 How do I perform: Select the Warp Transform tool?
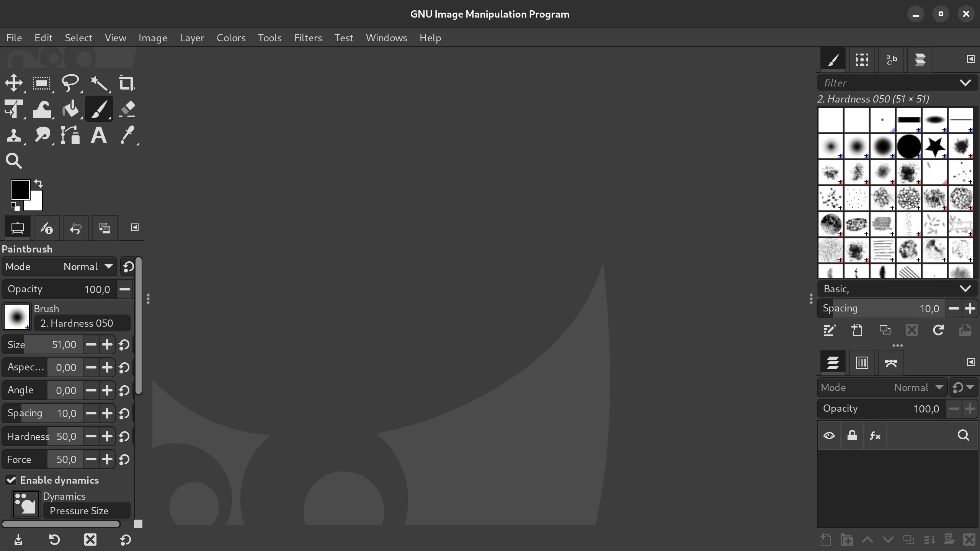click(42, 109)
